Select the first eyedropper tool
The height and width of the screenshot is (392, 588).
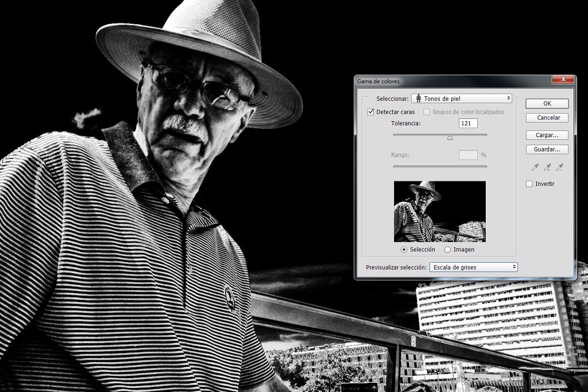point(535,167)
